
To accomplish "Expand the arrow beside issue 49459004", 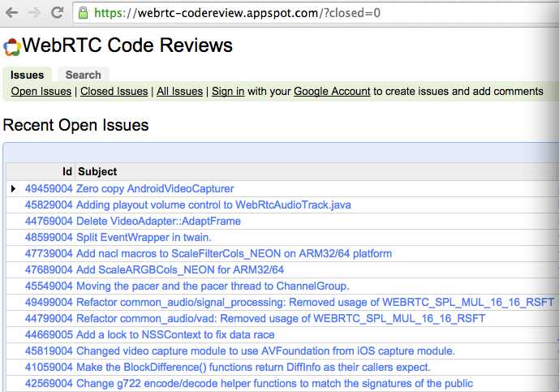I will [x=13, y=188].
